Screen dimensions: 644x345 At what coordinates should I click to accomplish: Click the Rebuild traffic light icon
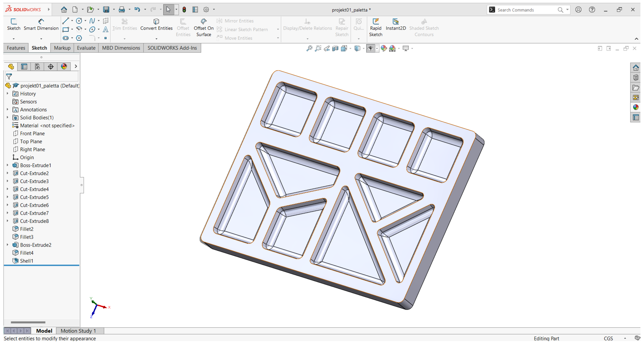[184, 10]
